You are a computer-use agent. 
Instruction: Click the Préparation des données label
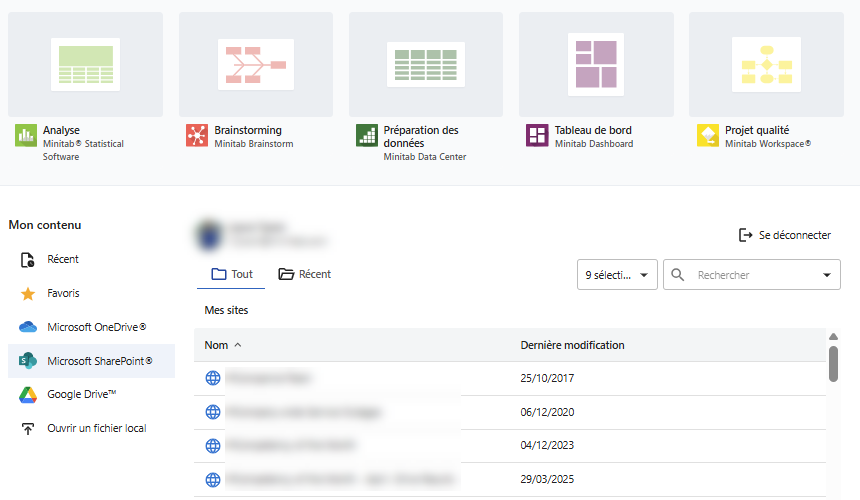[421, 137]
